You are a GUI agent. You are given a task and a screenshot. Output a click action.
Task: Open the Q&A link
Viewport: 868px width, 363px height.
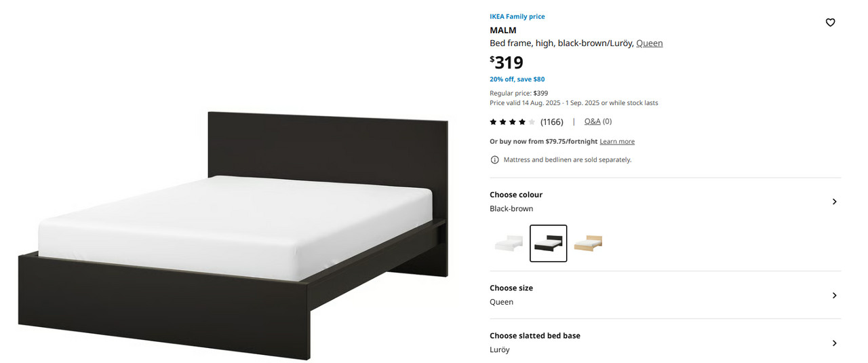[x=593, y=121]
